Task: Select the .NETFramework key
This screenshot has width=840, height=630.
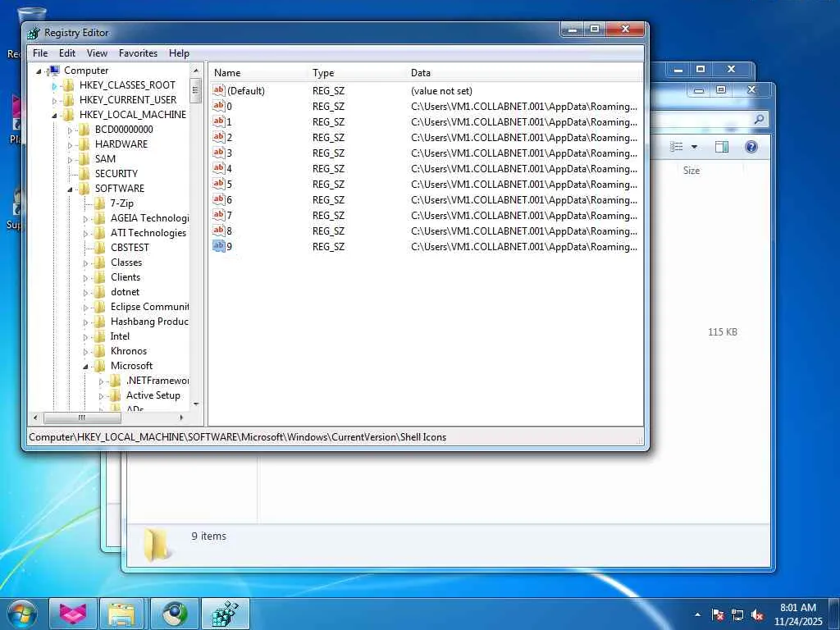Action: [157, 381]
